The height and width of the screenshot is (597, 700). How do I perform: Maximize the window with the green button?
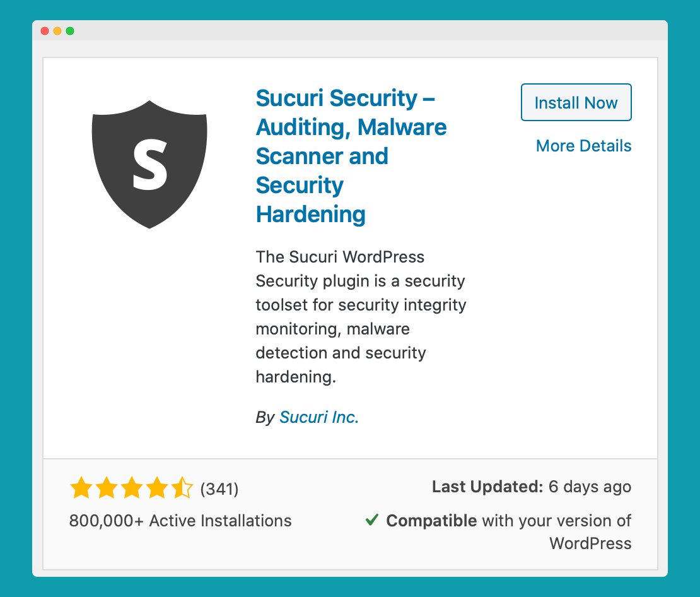pos(70,31)
